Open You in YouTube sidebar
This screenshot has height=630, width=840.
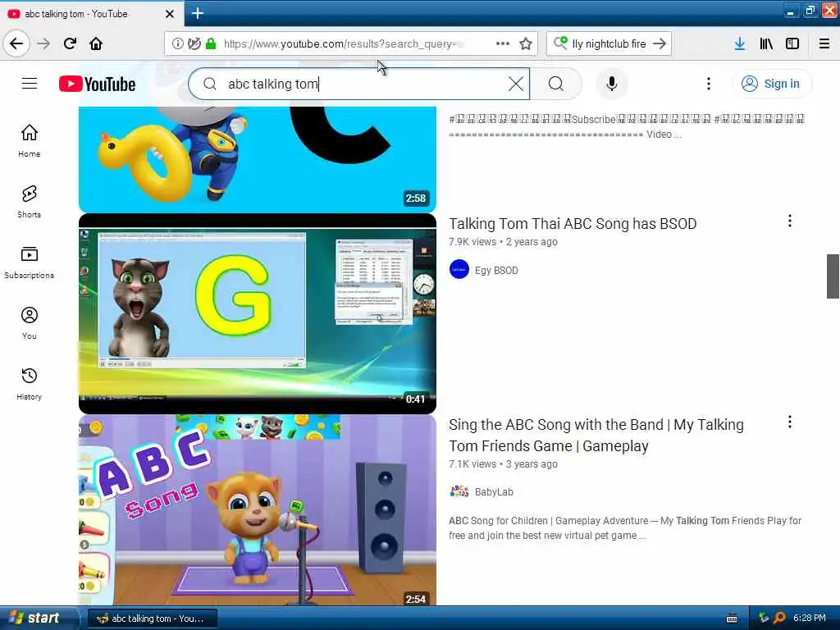(29, 323)
